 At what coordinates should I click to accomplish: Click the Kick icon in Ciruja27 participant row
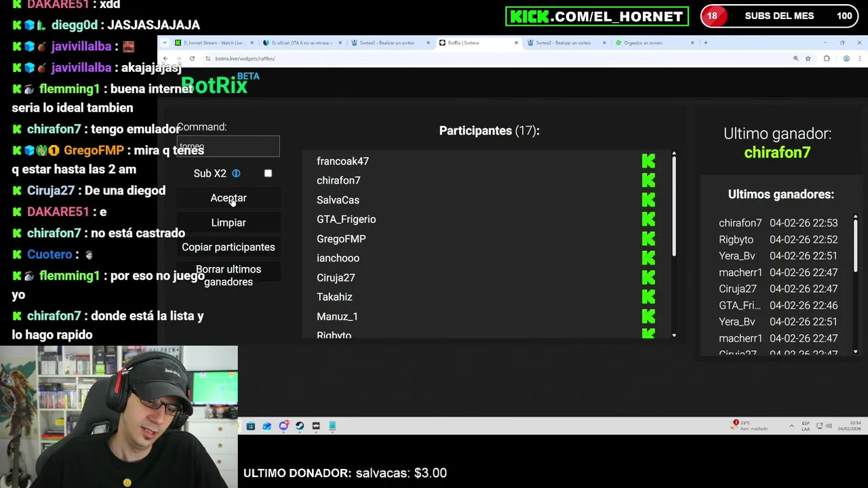coord(648,277)
